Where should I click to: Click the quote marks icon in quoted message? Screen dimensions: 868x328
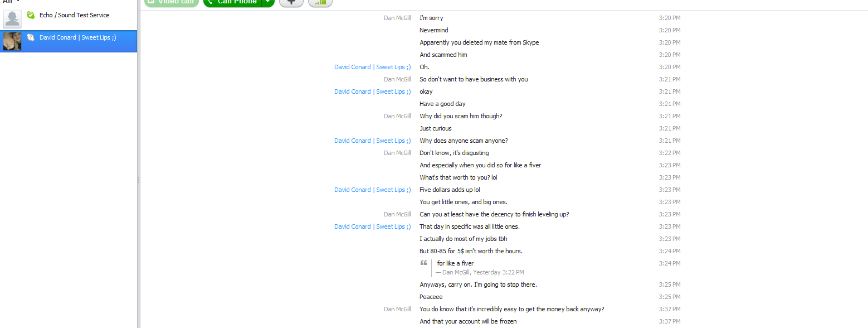pyautogui.click(x=424, y=263)
